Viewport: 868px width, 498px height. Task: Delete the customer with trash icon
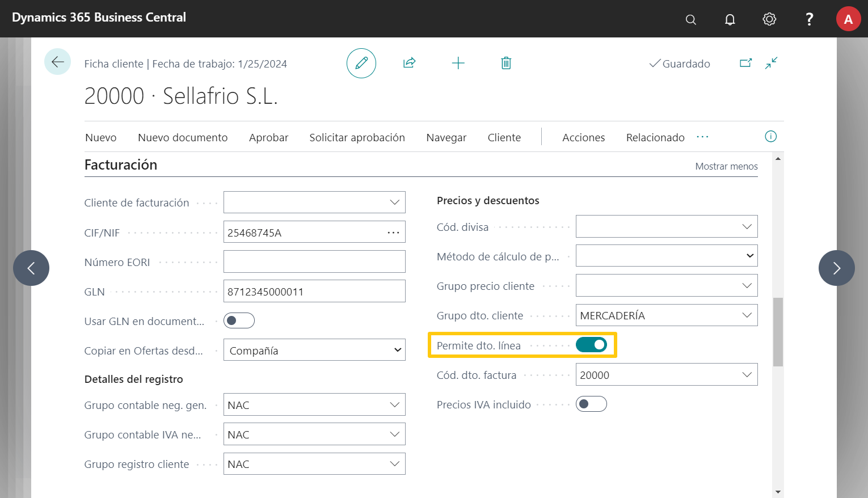506,63
